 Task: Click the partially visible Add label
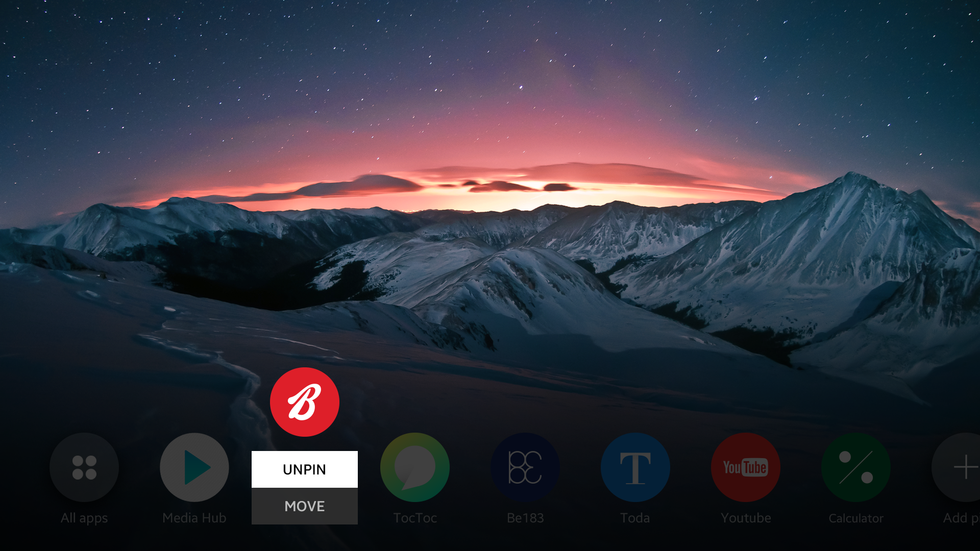[961, 518]
